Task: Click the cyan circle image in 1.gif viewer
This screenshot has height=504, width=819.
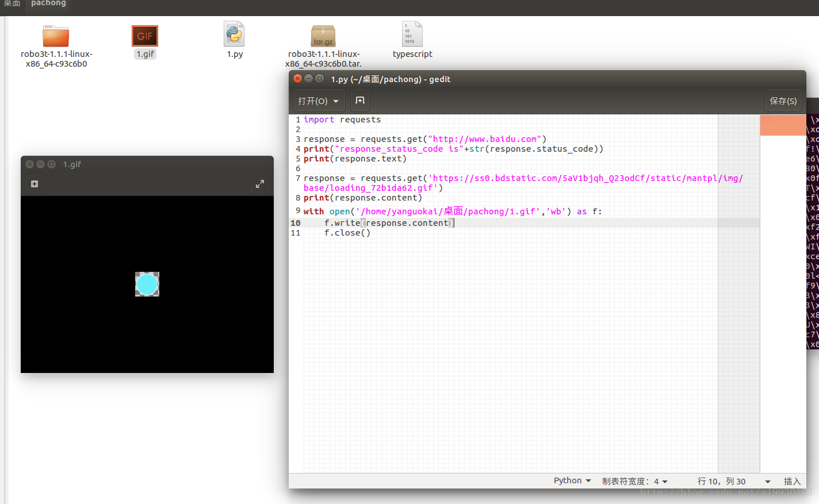Action: pyautogui.click(x=147, y=284)
